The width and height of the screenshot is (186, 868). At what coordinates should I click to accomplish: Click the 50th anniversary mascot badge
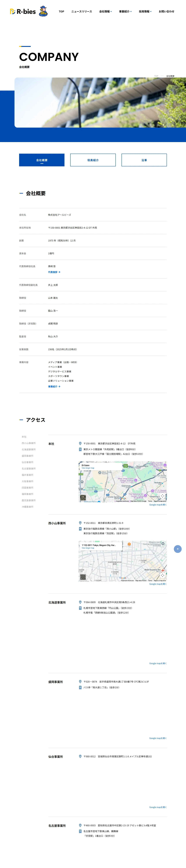pos(43,11)
